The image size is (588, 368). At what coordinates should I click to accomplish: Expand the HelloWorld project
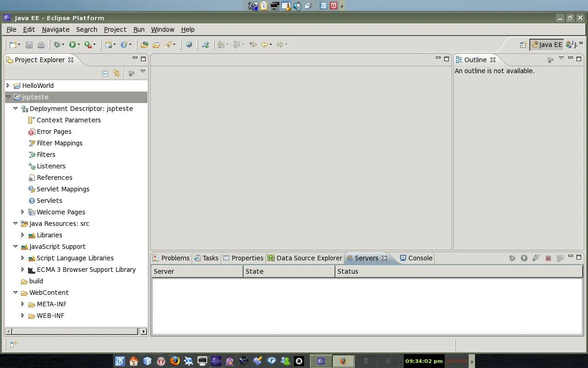(8, 86)
